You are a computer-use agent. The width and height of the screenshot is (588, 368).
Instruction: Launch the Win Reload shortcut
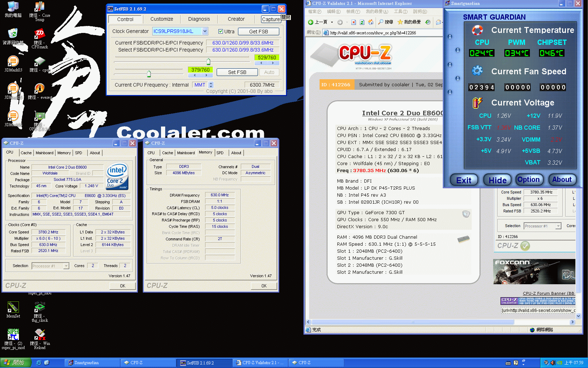(39, 334)
